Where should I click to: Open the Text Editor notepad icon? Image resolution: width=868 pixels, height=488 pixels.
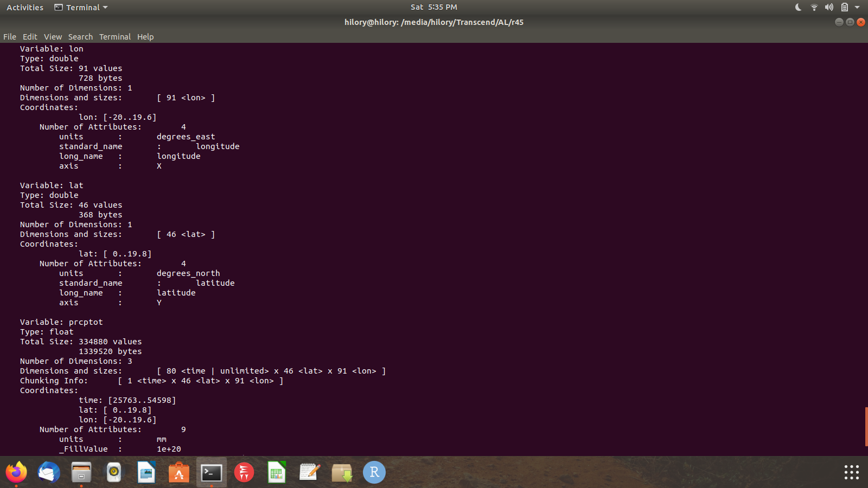click(309, 472)
